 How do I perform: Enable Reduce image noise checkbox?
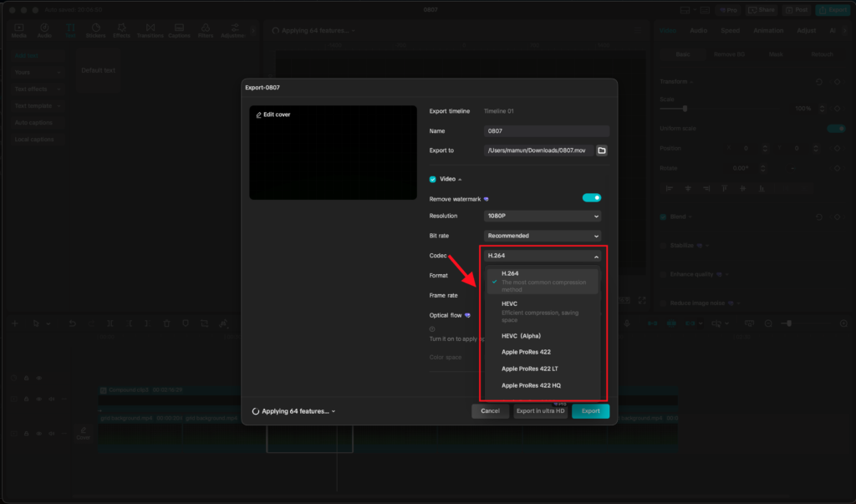click(663, 303)
